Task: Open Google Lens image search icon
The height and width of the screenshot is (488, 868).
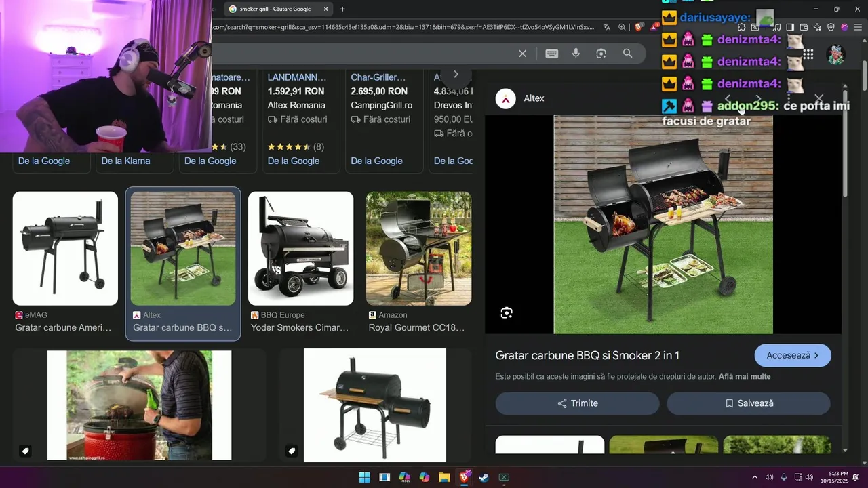Action: tap(601, 54)
